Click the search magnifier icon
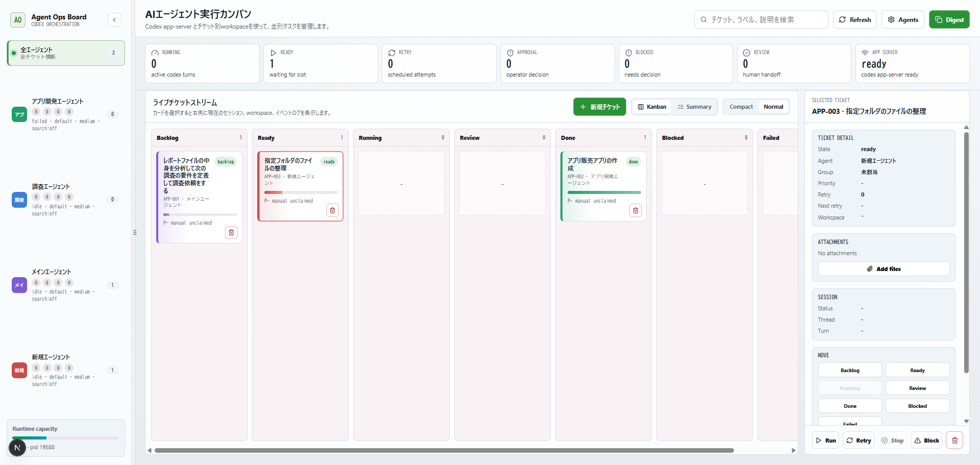Image resolution: width=980 pixels, height=465 pixels. (704, 20)
